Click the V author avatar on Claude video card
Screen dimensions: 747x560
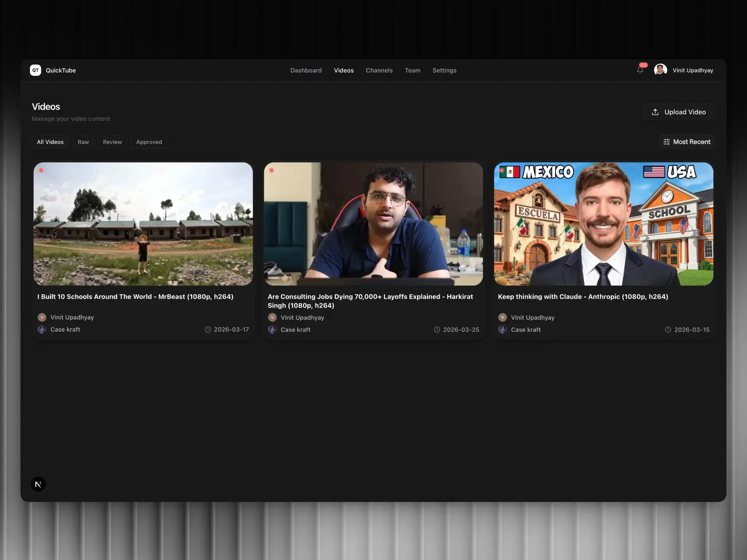tap(502, 317)
